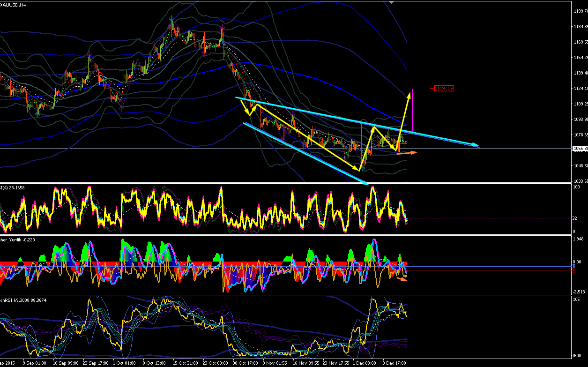
Task: Click the 9 Nov 01:55 date label
Action: (x=274, y=363)
